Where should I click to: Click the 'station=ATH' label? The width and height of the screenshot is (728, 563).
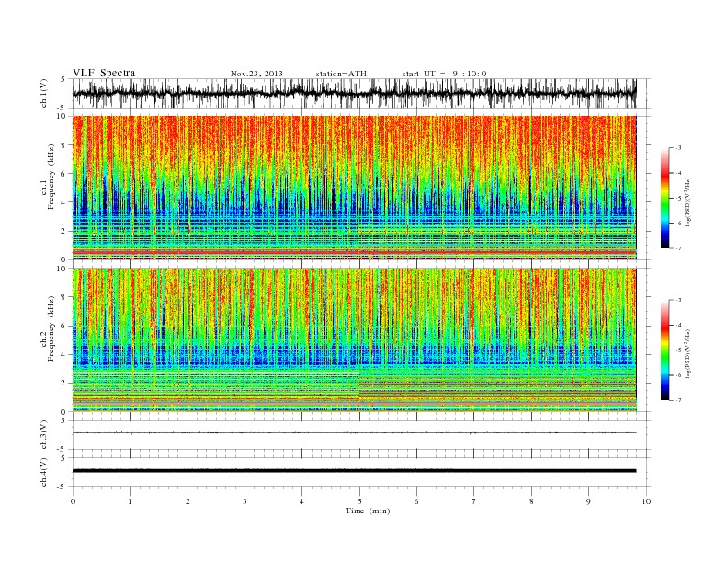click(341, 74)
